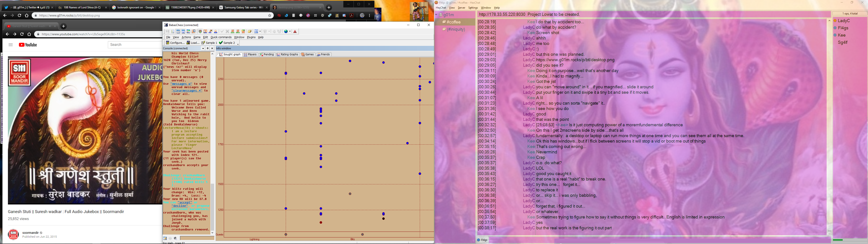Click the YouTube logo
Image resolution: width=868 pixels, height=244 pixels.
(28, 45)
